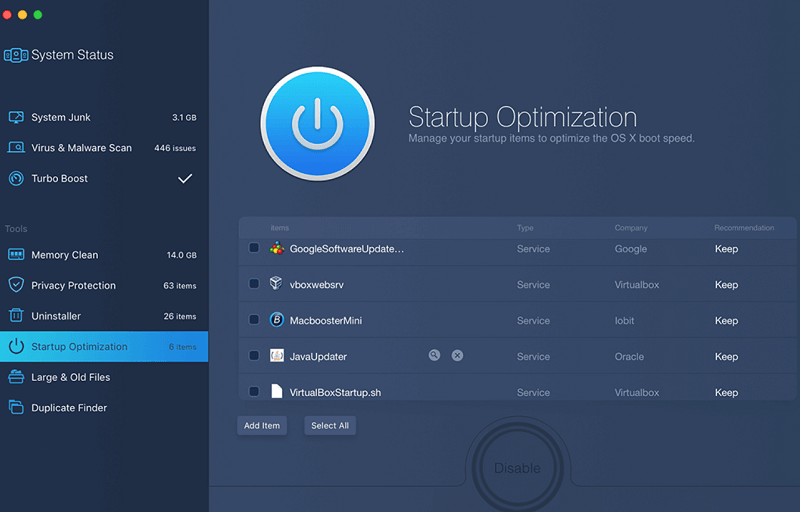This screenshot has height=512, width=800.
Task: Click the Large & Old Files icon
Action: [x=16, y=377]
